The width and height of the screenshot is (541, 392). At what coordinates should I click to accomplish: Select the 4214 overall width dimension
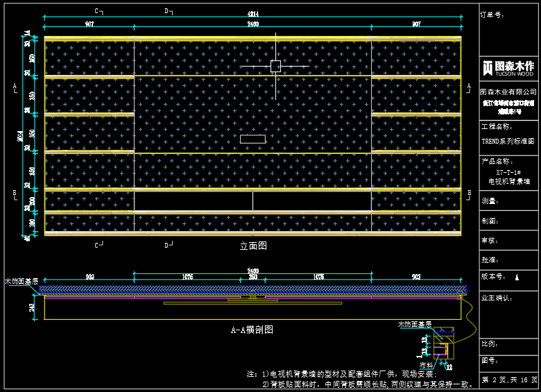coord(253,13)
